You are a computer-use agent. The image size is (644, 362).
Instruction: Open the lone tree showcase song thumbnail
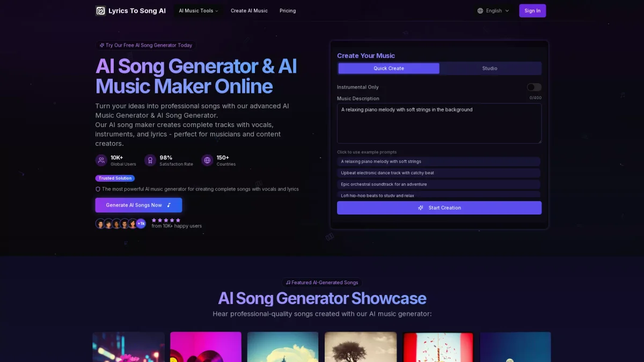point(361,346)
